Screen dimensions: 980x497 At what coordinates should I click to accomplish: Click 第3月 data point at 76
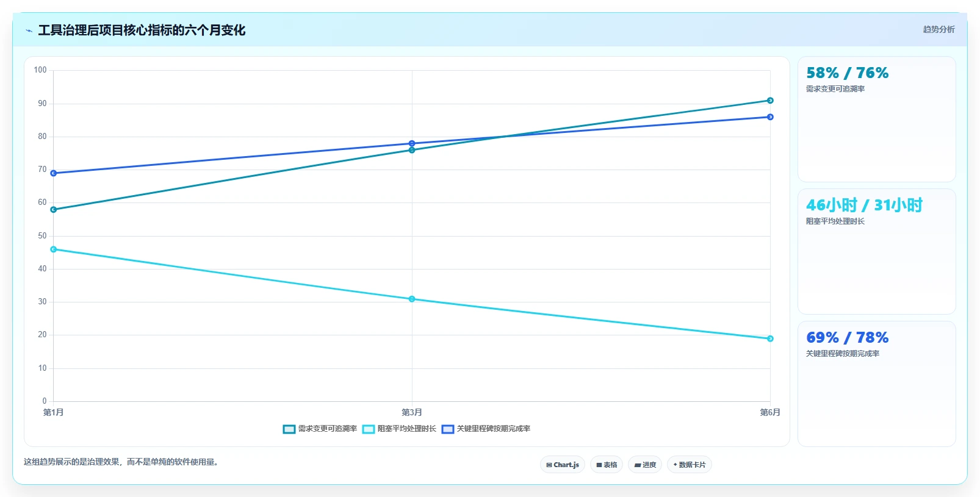(412, 150)
